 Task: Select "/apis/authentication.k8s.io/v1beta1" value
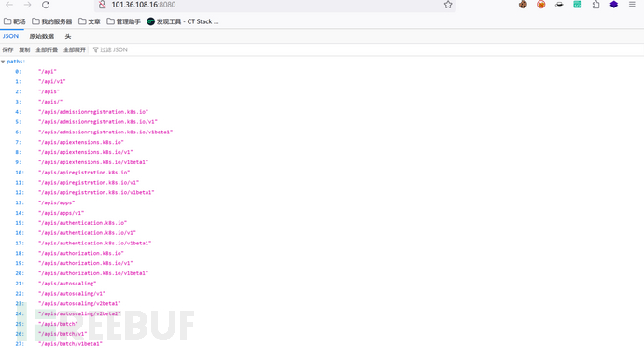(x=95, y=243)
